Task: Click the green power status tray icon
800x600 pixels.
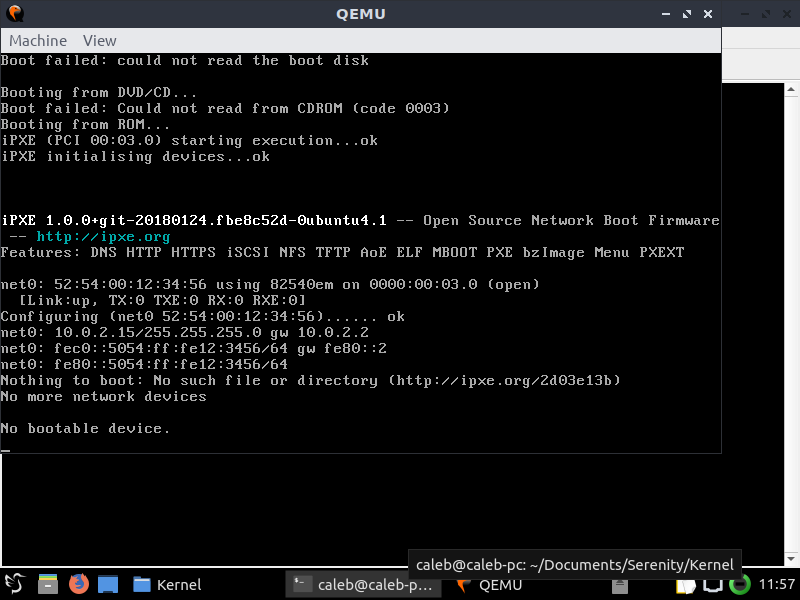Action: pyautogui.click(x=740, y=585)
